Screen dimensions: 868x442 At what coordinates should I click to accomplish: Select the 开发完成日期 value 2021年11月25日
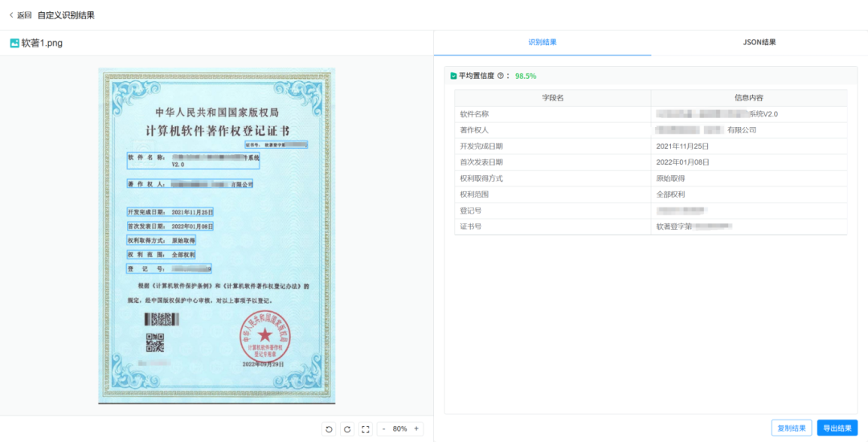(x=682, y=146)
